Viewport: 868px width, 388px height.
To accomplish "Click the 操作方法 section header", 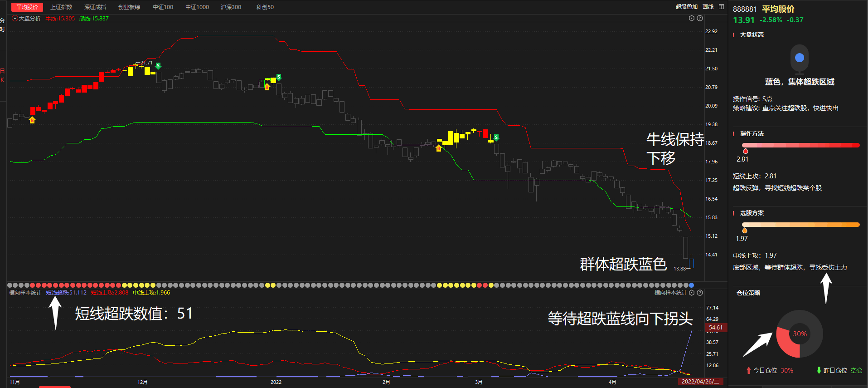I will click(752, 133).
